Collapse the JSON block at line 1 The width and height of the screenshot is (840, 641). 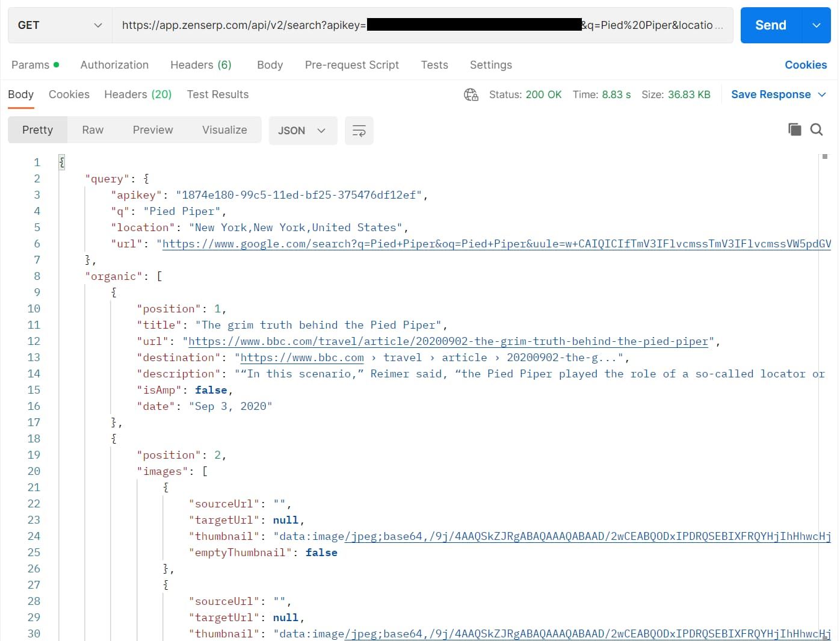(61, 162)
